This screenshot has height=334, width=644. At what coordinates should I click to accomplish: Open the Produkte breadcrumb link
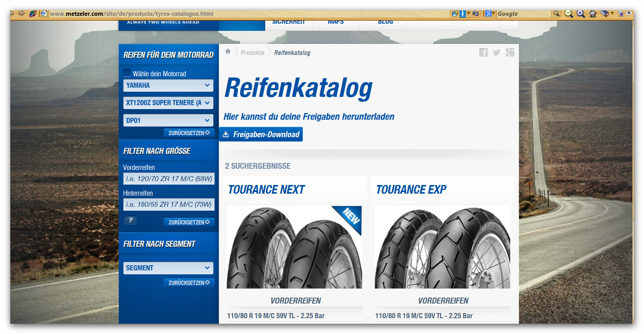[252, 53]
